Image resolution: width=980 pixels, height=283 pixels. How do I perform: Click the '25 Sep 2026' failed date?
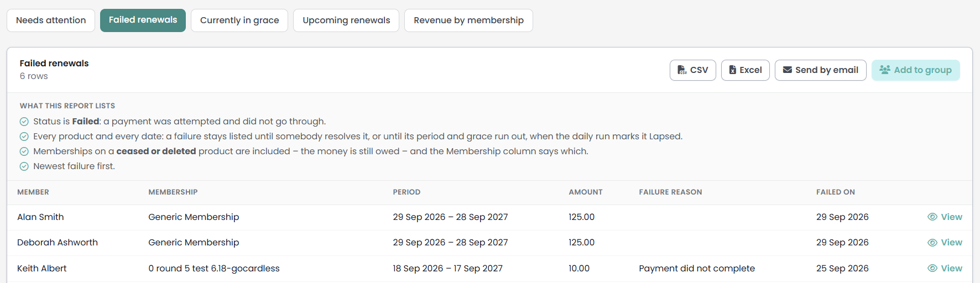pyautogui.click(x=842, y=269)
